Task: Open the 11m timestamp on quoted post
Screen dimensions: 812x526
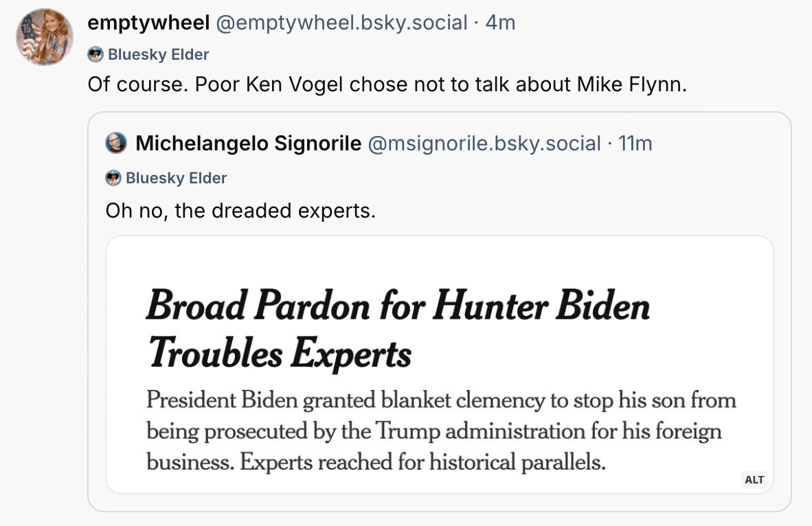Action: 635,143
